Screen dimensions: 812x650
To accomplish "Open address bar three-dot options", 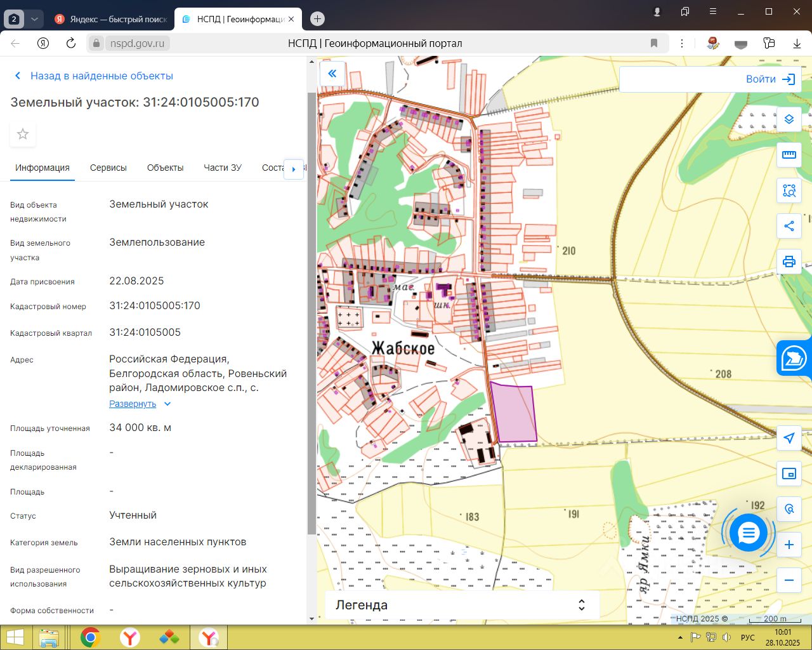I will coord(682,43).
